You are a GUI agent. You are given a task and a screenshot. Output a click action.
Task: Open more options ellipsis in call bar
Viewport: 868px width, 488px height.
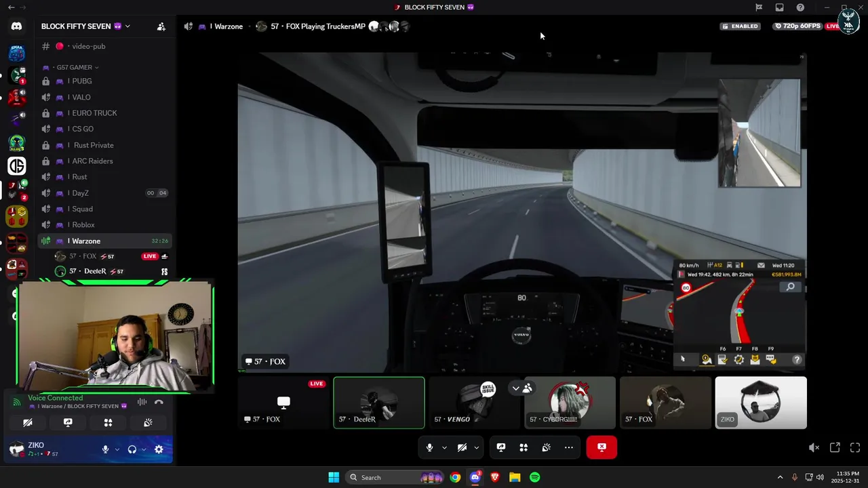click(569, 447)
